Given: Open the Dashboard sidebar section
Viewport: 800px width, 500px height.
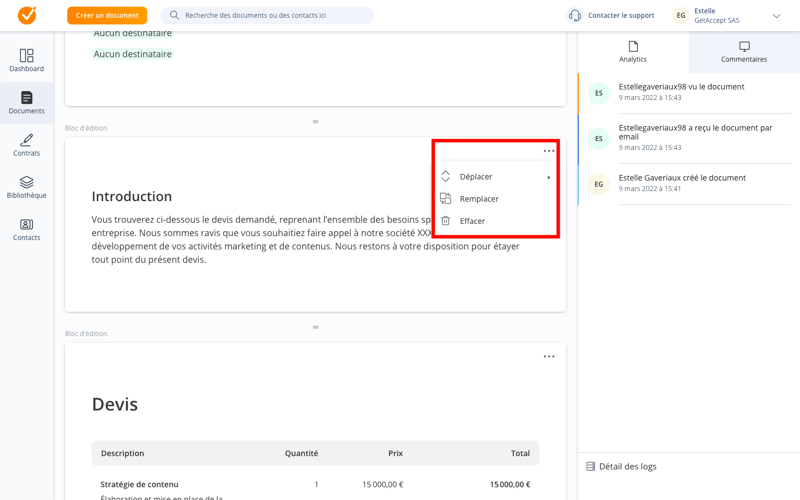Looking at the screenshot, I should coord(27,60).
